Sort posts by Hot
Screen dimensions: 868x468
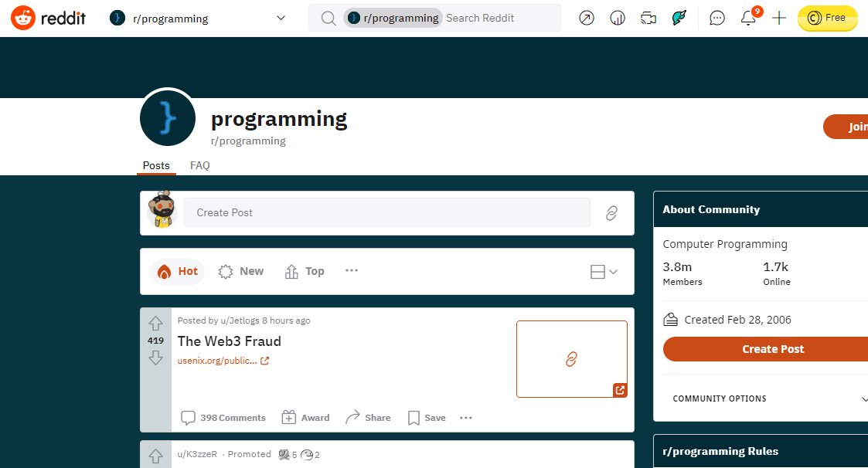[x=178, y=272]
